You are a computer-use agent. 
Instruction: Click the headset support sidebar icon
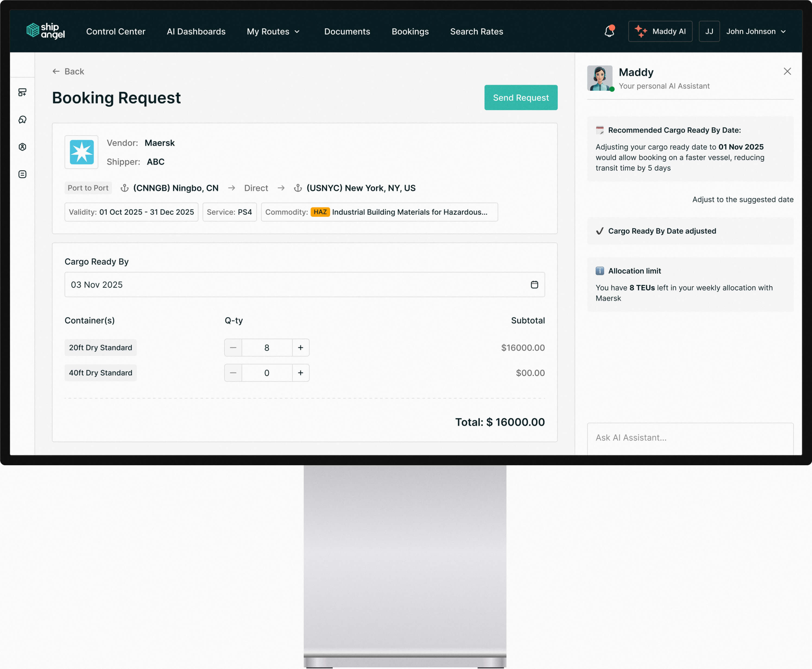point(22,120)
